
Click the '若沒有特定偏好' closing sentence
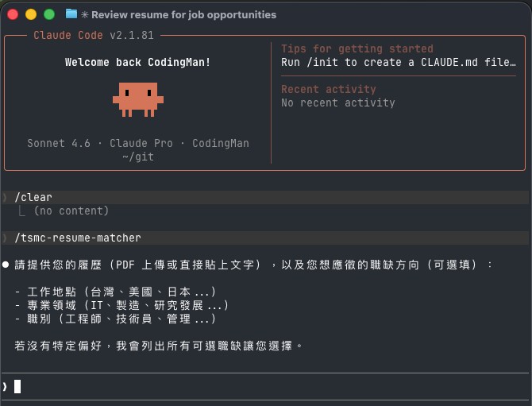159,346
